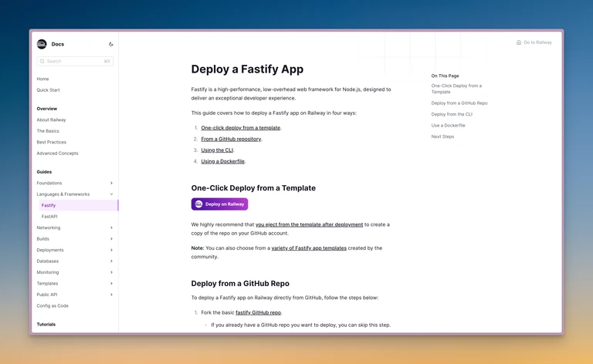The image size is (593, 364).
Task: Click the Deploy on Railway button
Action: click(x=219, y=204)
